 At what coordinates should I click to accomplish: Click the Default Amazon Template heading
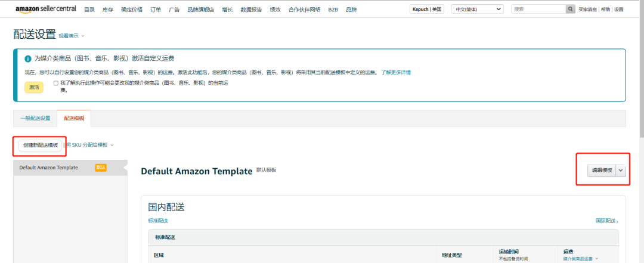[196, 171]
